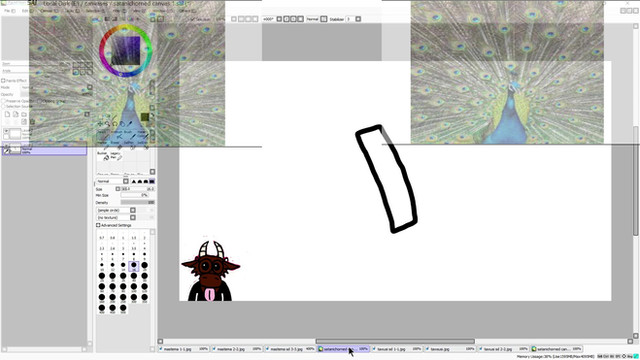Enable the Advanced Settings checkbox
This screenshot has height=360, width=640.
[x=98, y=225]
